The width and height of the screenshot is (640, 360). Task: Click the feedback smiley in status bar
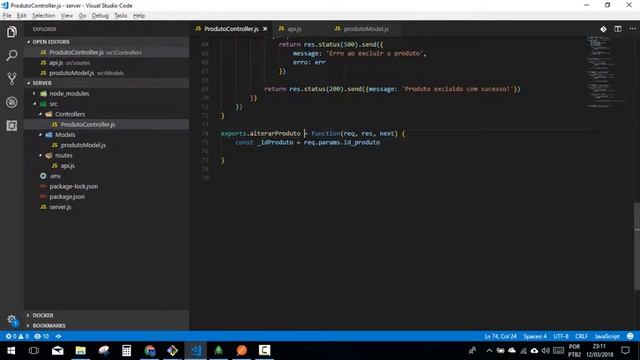pyautogui.click(x=630, y=336)
